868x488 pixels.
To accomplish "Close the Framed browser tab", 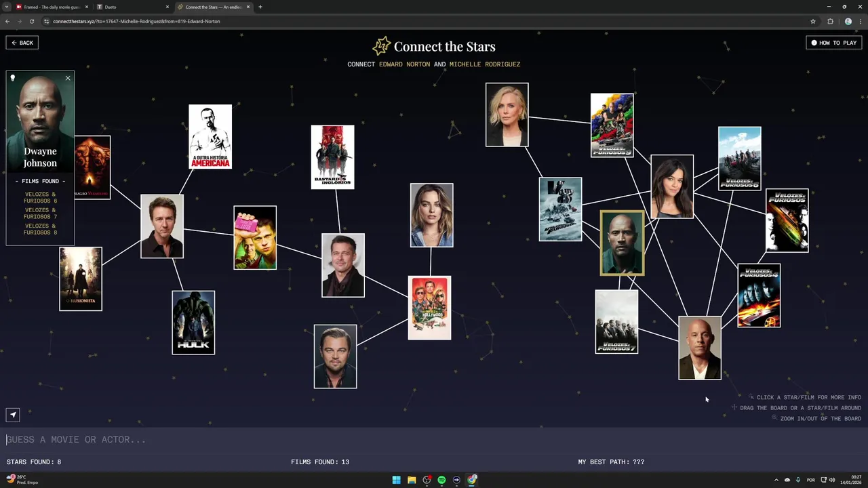I will pos(86,7).
